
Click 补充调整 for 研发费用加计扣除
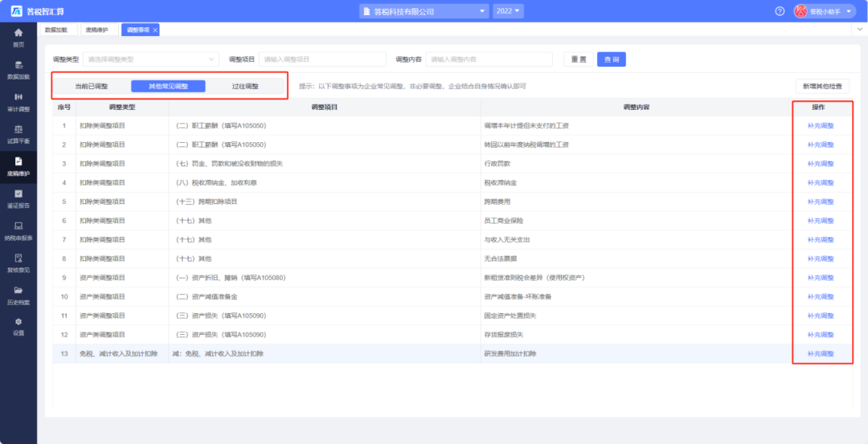coord(821,354)
